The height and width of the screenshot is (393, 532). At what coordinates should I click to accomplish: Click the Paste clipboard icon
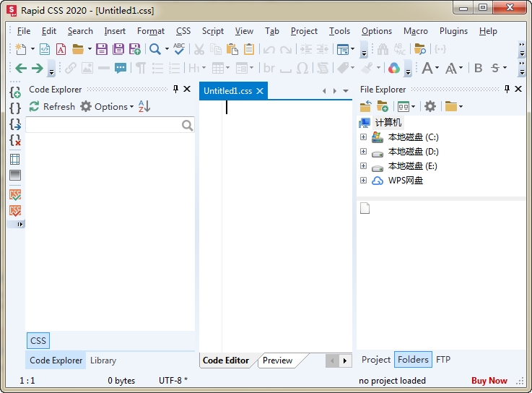[232, 49]
